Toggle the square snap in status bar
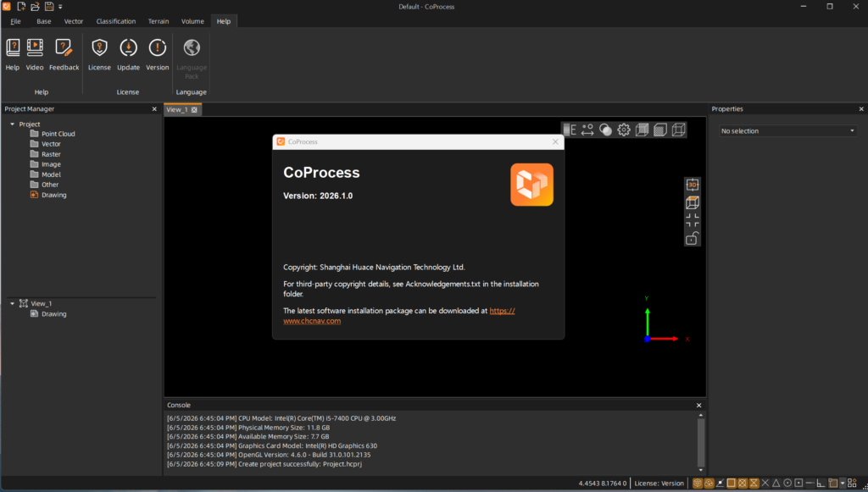 coord(732,484)
